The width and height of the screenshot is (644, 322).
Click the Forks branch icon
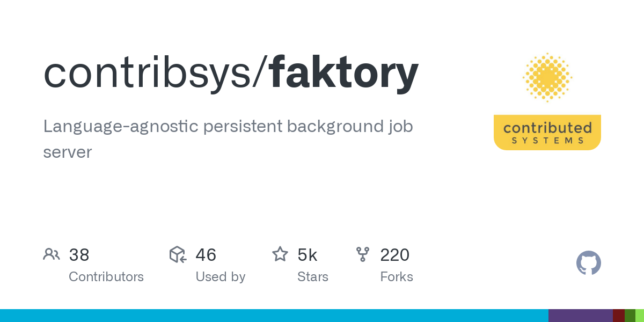click(363, 254)
